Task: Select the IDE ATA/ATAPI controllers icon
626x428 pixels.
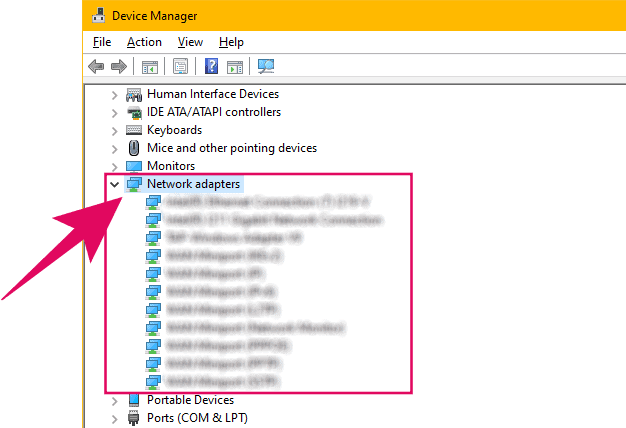Action: tap(134, 113)
